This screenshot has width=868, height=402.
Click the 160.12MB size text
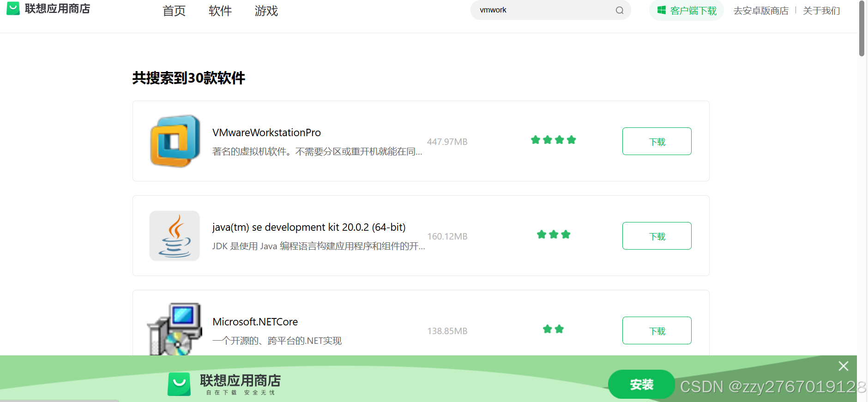[447, 236]
